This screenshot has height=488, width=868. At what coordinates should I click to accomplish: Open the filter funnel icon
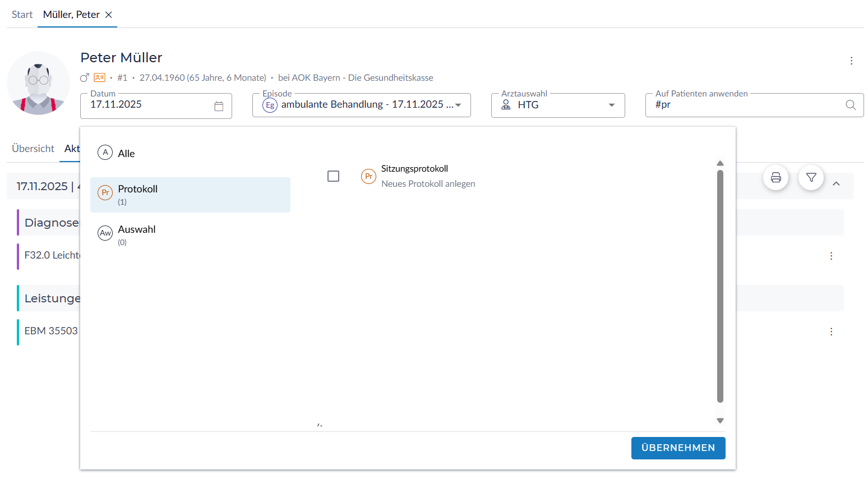(x=811, y=178)
